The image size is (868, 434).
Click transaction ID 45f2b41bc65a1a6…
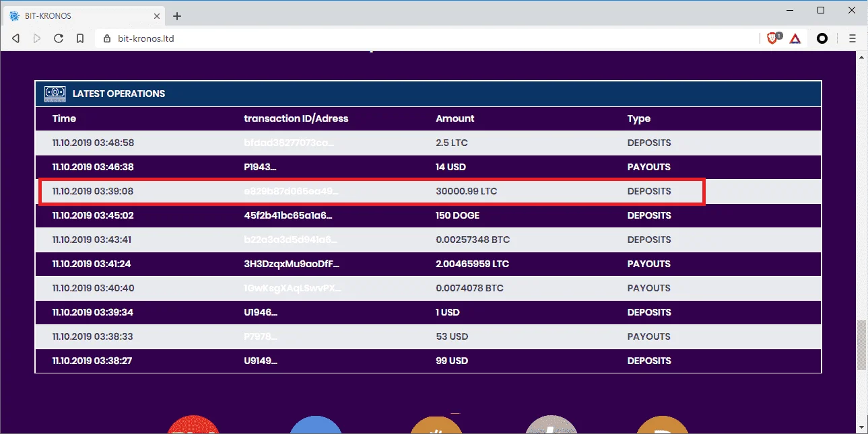tap(288, 215)
